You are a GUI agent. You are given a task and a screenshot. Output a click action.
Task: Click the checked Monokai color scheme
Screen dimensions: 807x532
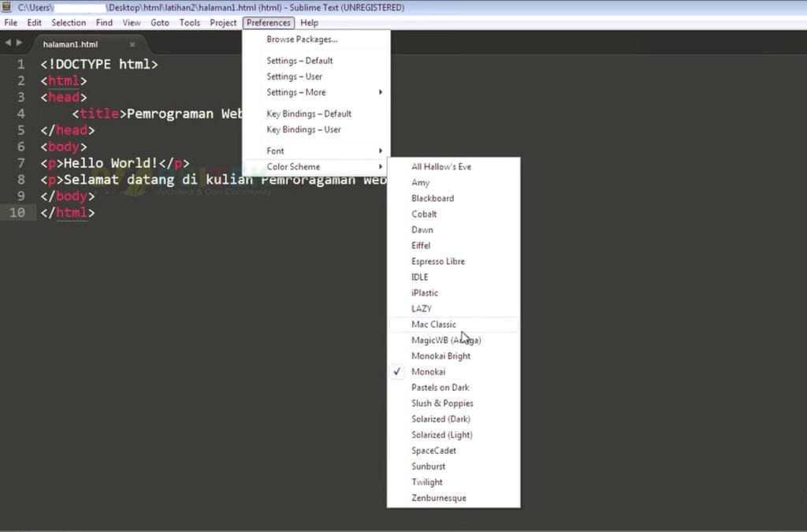coord(453,371)
